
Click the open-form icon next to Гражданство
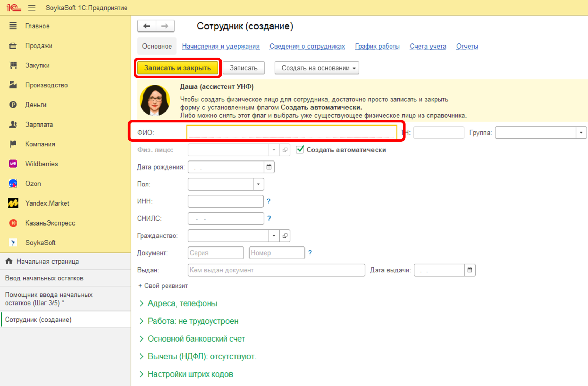point(285,236)
